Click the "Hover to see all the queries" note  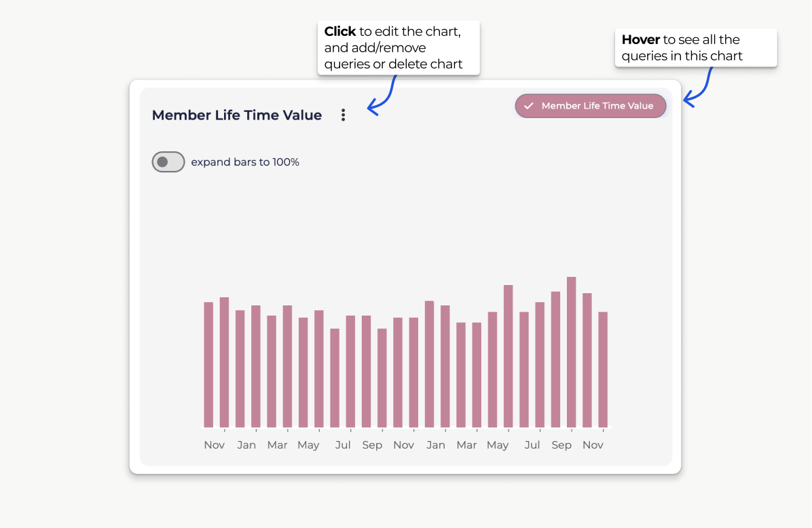[695, 48]
